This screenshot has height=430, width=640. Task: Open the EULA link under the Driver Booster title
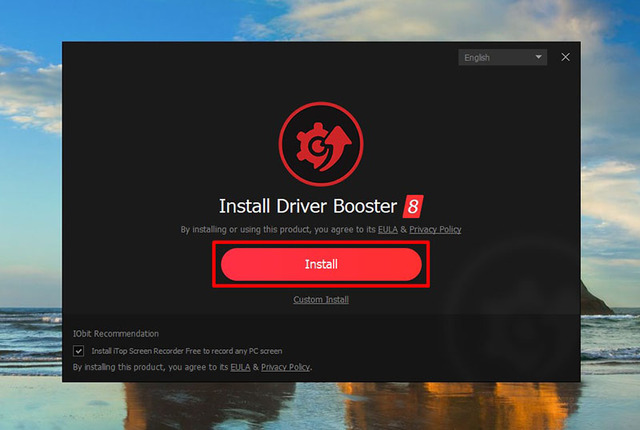coord(388,229)
